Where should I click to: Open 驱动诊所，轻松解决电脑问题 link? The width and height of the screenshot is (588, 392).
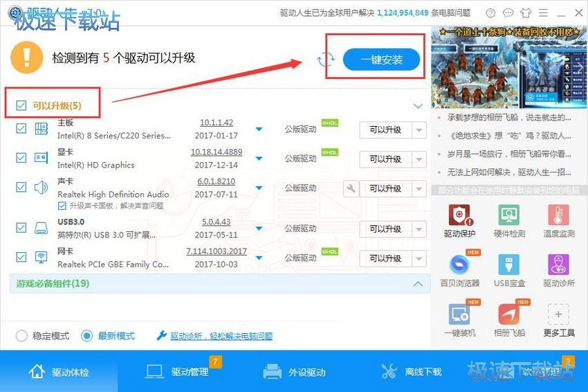[221, 336]
